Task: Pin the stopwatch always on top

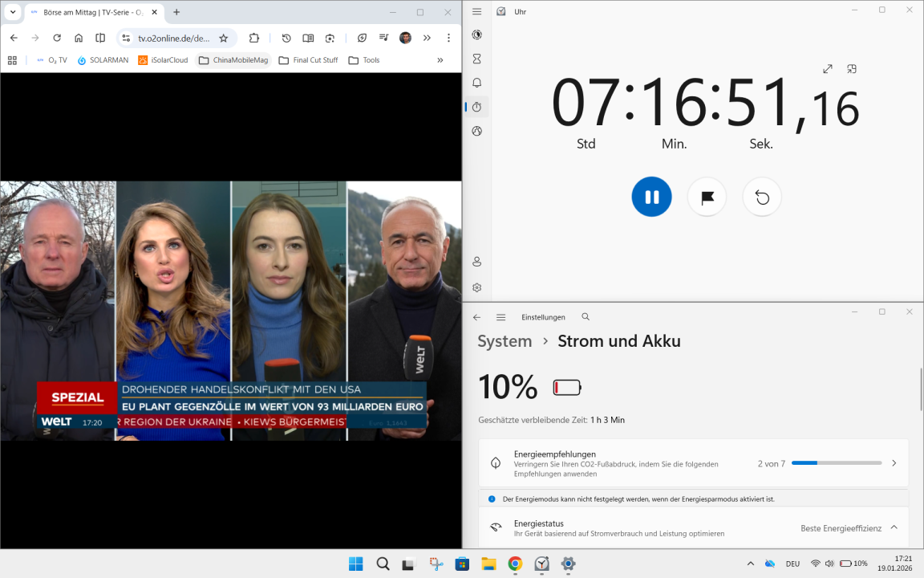Action: [851, 69]
